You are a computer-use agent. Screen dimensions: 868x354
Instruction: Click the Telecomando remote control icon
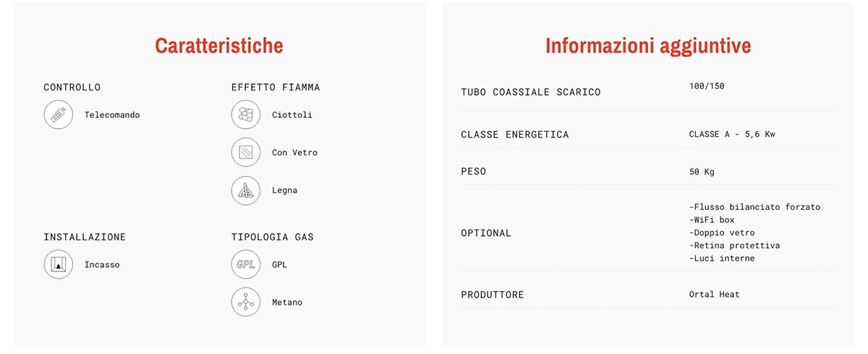[x=58, y=115]
